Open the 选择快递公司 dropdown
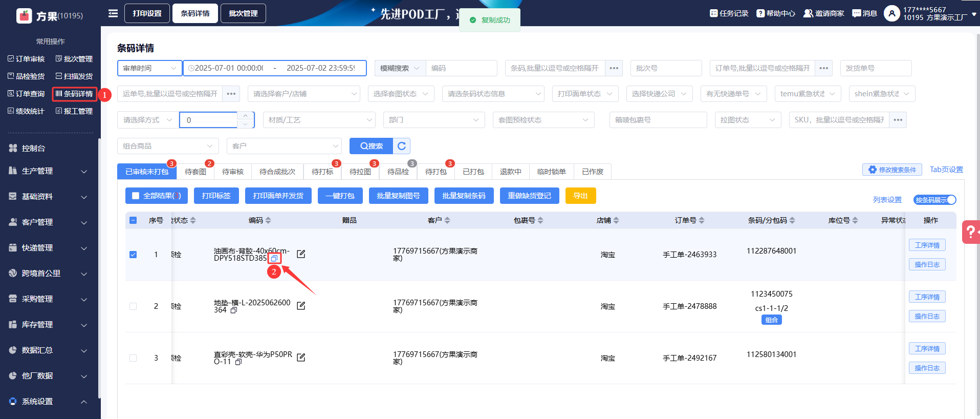 pyautogui.click(x=659, y=94)
